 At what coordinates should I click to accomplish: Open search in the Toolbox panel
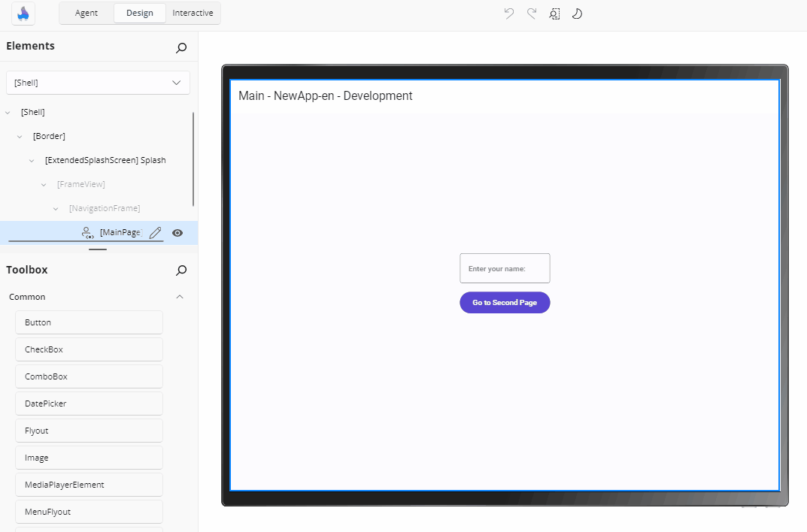point(181,271)
